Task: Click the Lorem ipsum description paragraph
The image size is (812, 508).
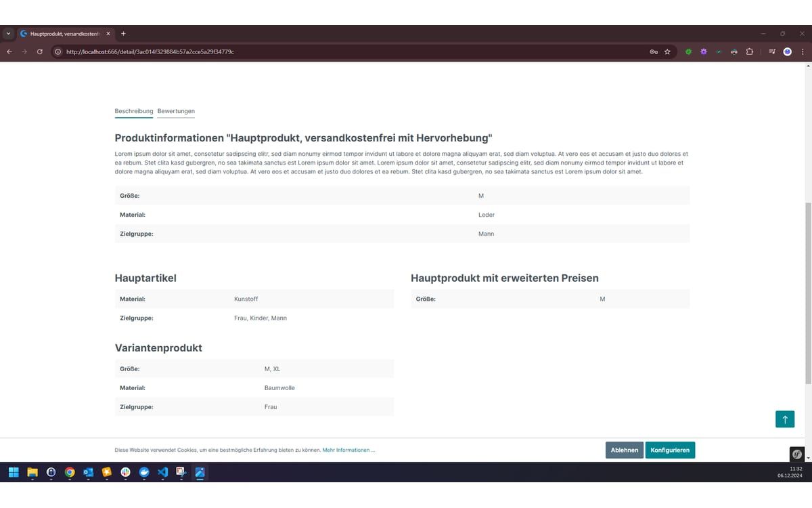Action: pyautogui.click(x=402, y=163)
